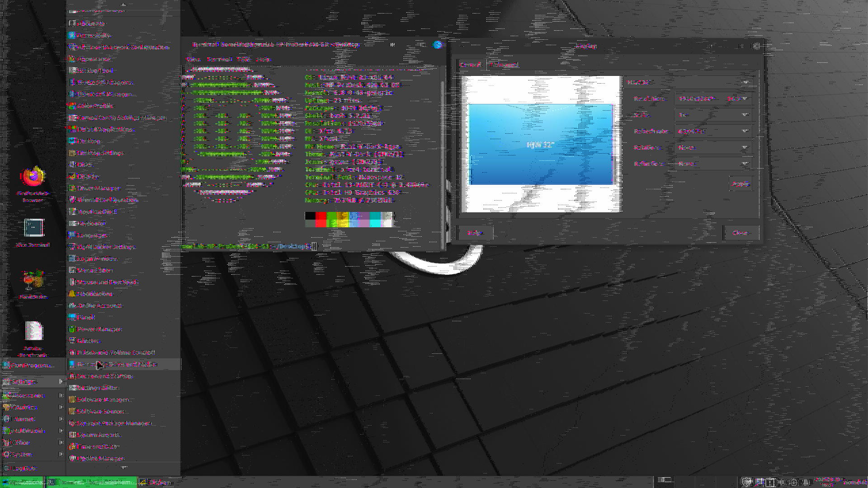Launch Synaptic Package Manager
Image resolution: width=868 pixels, height=488 pixels.
coord(123,423)
